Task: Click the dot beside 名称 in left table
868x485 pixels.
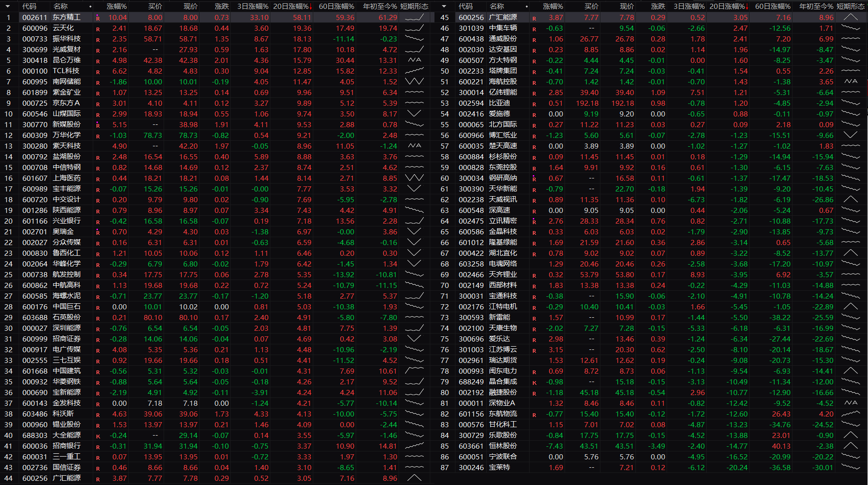Action: (90, 7)
